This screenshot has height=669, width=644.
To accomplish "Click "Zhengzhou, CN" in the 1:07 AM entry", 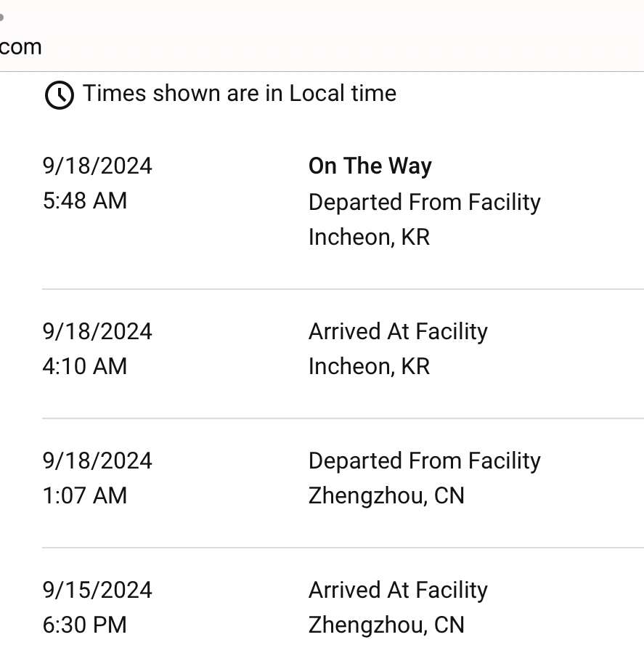I will point(386,496).
